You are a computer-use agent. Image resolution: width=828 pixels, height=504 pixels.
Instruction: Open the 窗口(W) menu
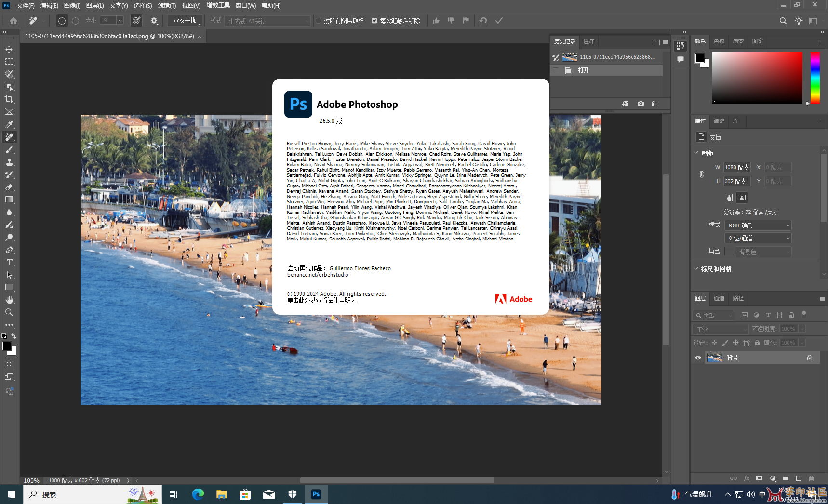[246, 5]
